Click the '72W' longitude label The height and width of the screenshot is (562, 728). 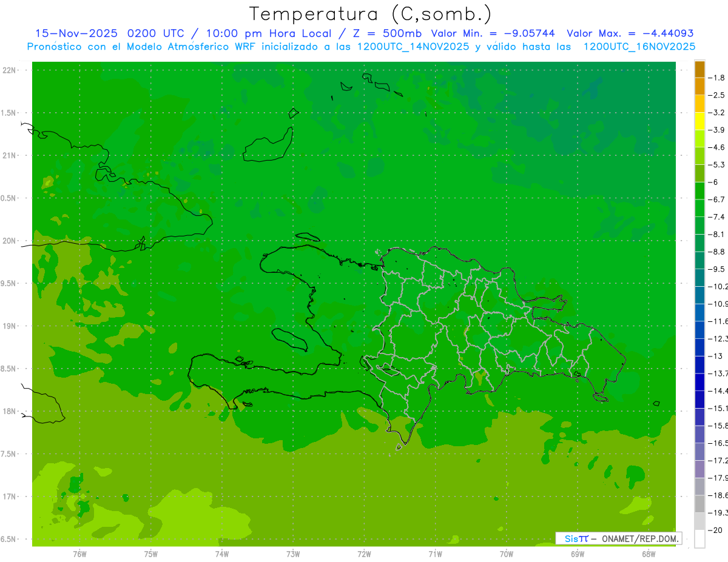tap(364, 554)
